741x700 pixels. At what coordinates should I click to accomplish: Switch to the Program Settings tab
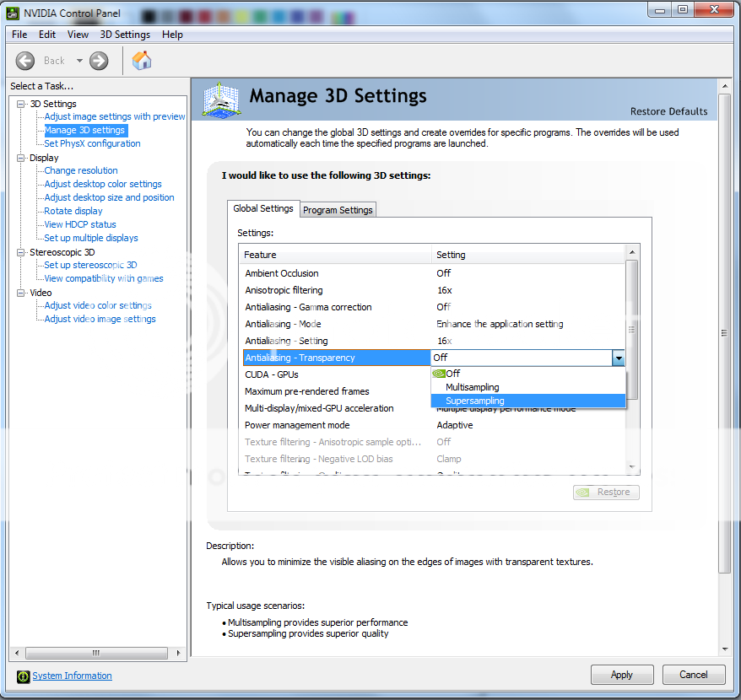pos(338,210)
